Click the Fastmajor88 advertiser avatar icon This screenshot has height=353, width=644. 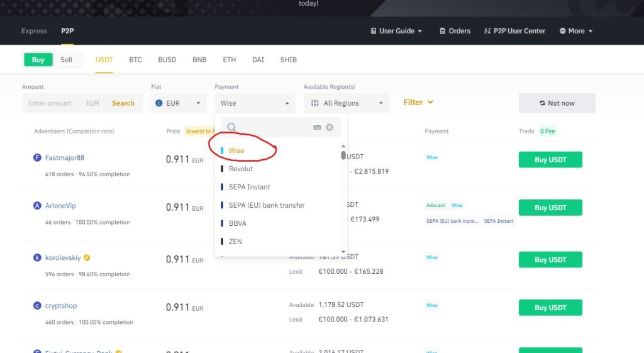(37, 158)
